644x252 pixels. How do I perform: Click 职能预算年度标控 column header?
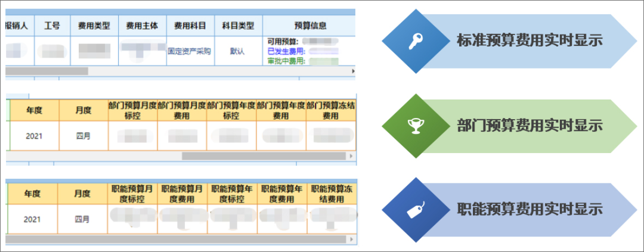[231, 194]
